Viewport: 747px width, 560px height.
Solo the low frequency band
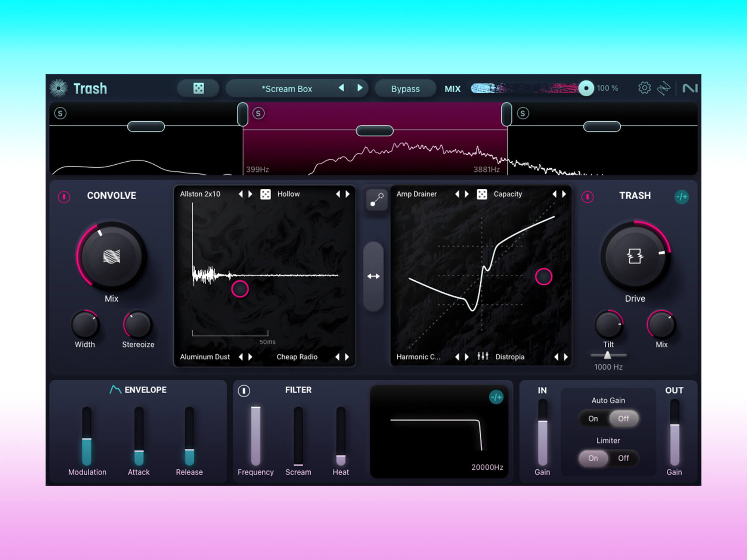pos(61,113)
